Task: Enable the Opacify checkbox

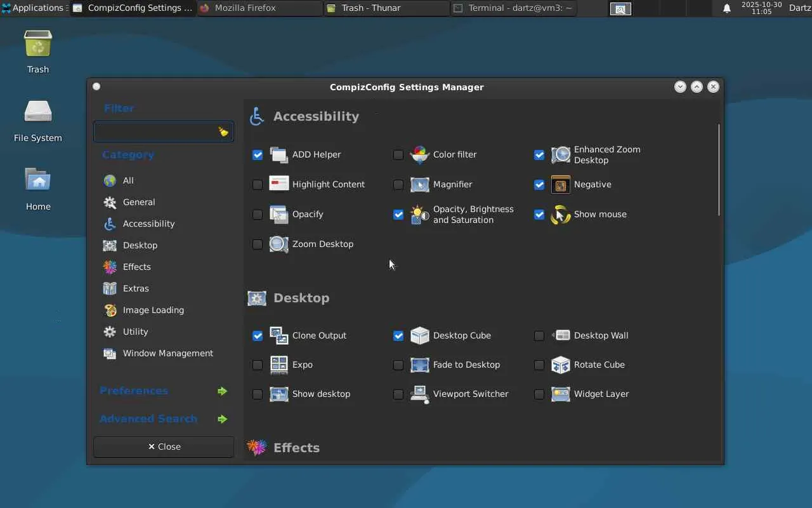Action: tap(258, 214)
